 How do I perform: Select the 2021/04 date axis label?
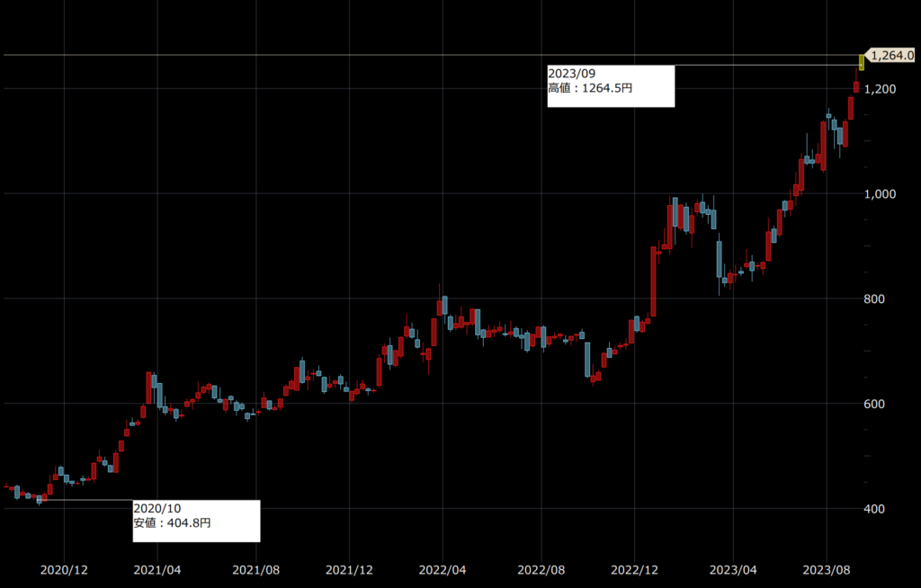[157, 570]
